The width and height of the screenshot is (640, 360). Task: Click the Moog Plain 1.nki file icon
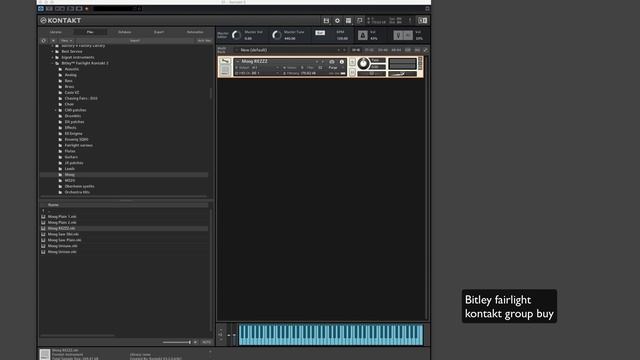pos(43,217)
